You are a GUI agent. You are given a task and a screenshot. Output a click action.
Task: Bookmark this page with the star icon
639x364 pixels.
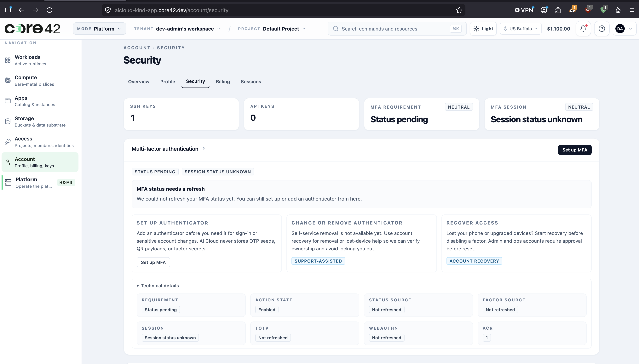(459, 10)
